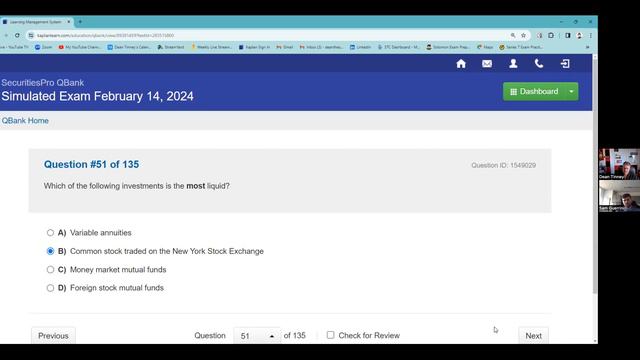
Task: Open the My YouTube Channel bookmark
Action: coord(80,47)
